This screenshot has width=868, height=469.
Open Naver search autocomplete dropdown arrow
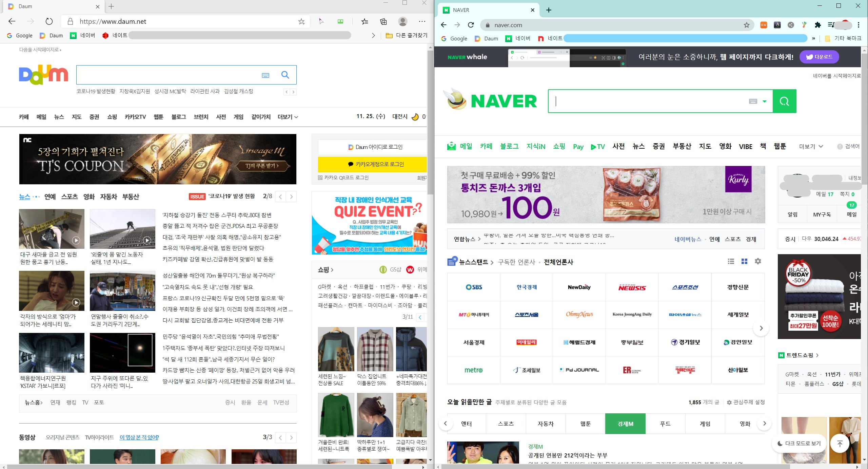[765, 101]
